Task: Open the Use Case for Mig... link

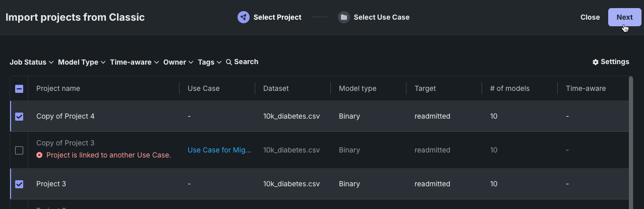Action: [219, 150]
